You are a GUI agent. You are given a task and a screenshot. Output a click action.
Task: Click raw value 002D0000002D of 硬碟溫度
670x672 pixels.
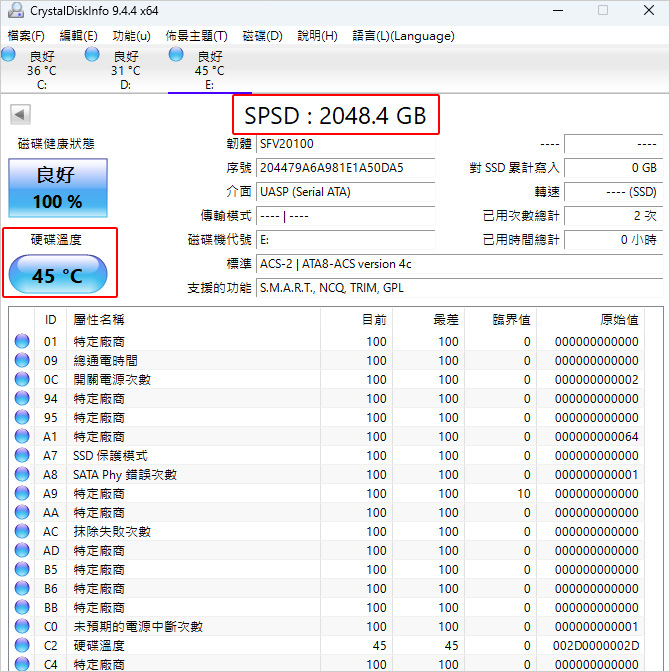point(596,645)
